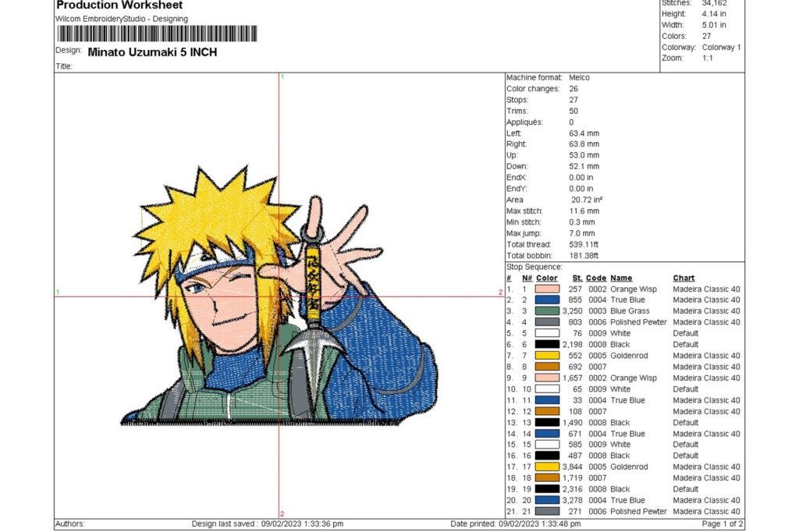
Task: Select the 'Design last saved' timestamp in footer
Action: tap(268, 524)
